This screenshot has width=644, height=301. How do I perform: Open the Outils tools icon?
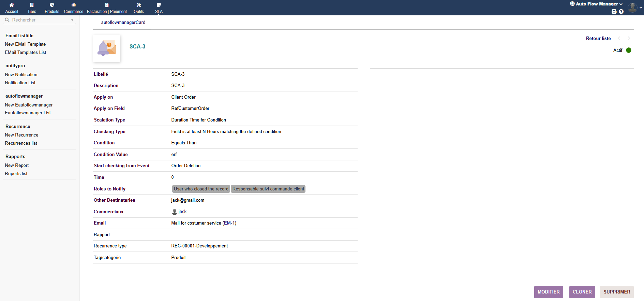(138, 5)
